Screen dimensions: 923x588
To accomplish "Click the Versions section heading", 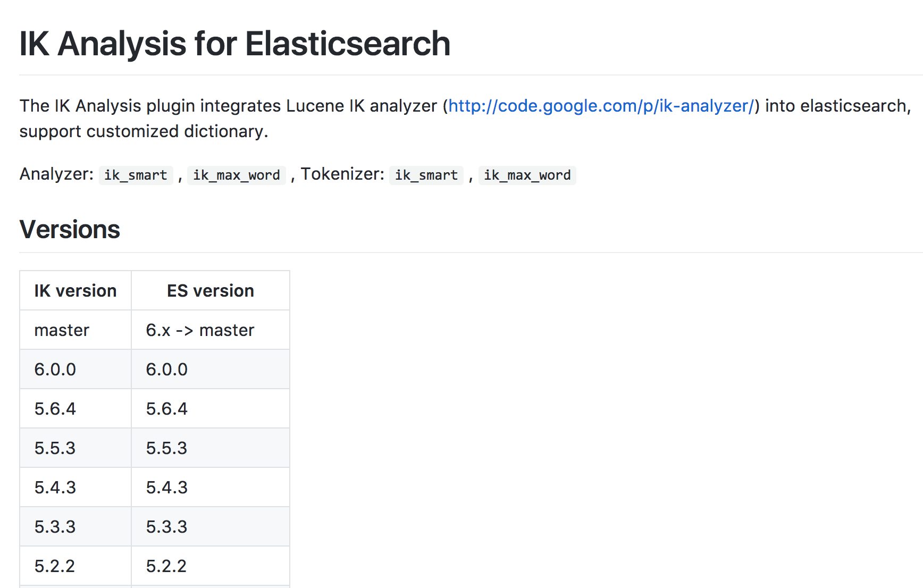I will pos(70,230).
